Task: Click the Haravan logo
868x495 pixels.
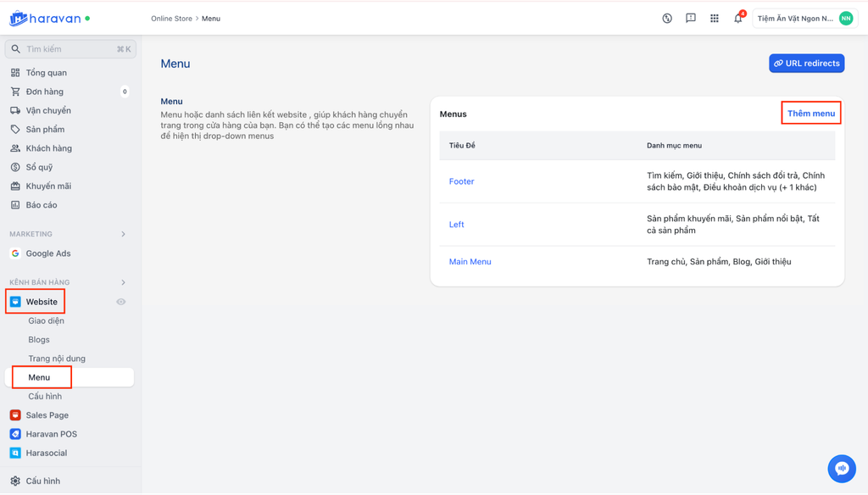Action: (49, 18)
